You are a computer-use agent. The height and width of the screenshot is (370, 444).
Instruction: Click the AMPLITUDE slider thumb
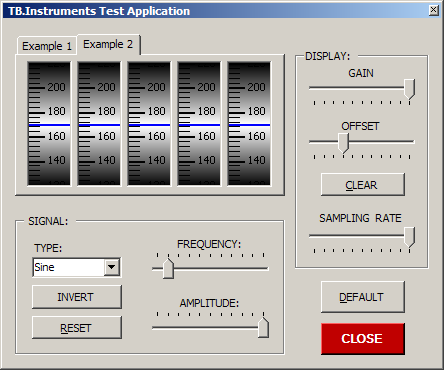click(263, 328)
